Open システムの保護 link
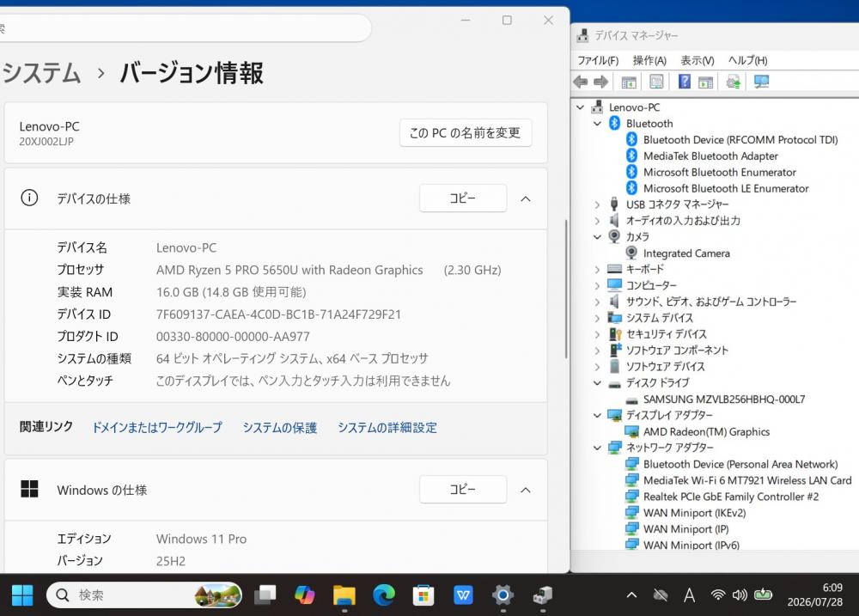859x616 pixels. pyautogui.click(x=280, y=428)
